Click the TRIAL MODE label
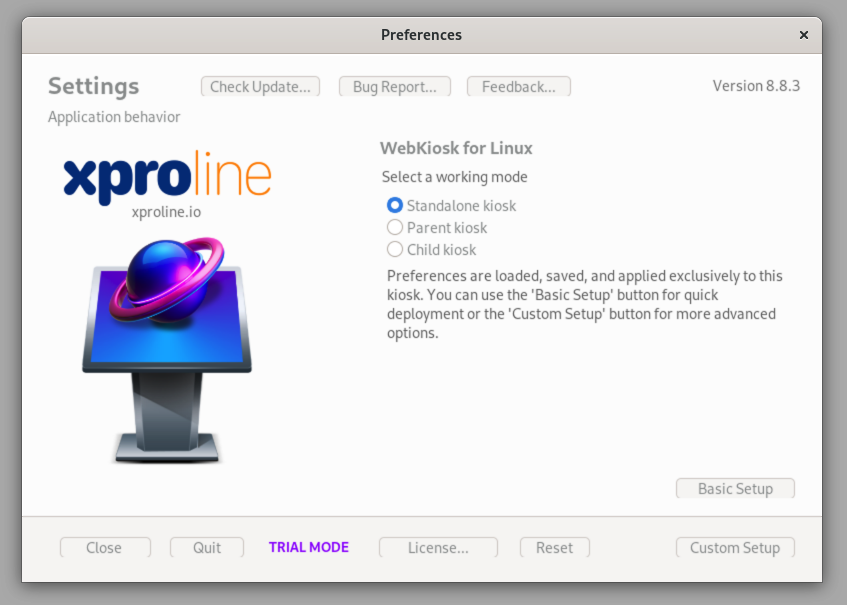The height and width of the screenshot is (605, 847). [309, 547]
